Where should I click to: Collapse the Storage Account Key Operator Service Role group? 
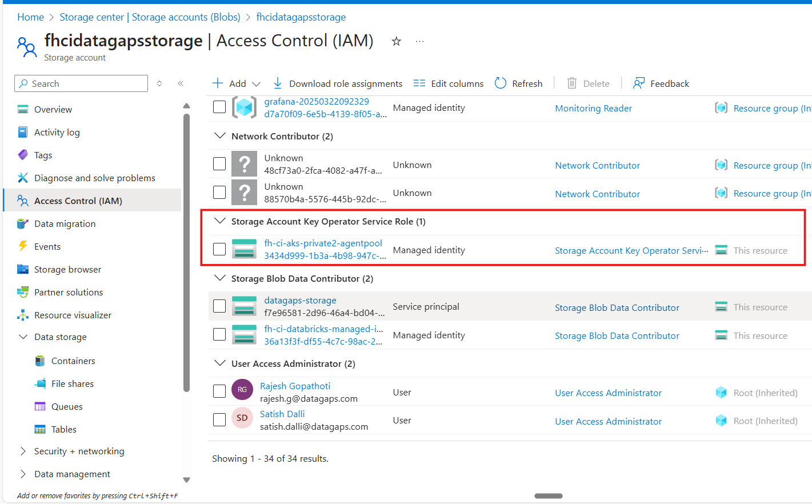[219, 221]
